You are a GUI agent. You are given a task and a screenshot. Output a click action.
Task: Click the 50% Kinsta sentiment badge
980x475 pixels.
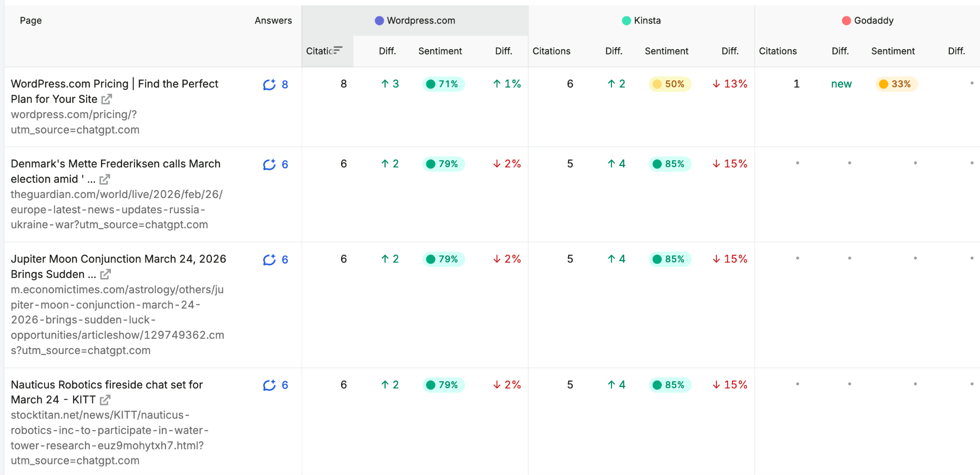[669, 84]
